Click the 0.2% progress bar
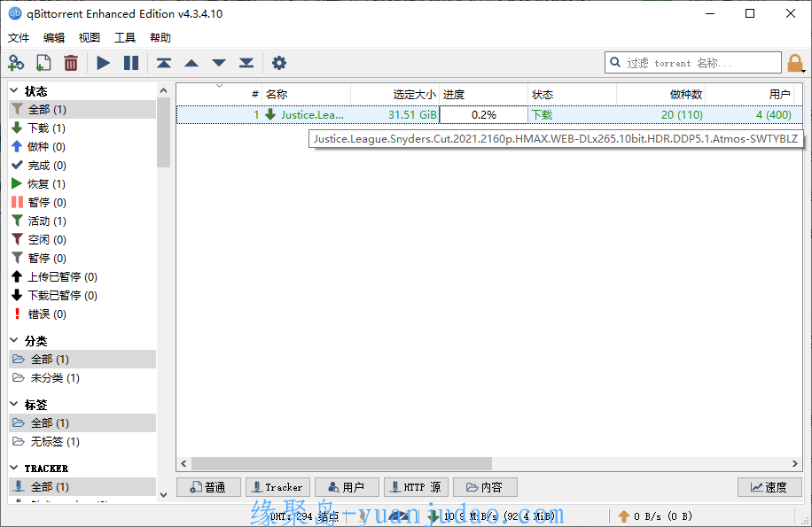 [x=484, y=114]
